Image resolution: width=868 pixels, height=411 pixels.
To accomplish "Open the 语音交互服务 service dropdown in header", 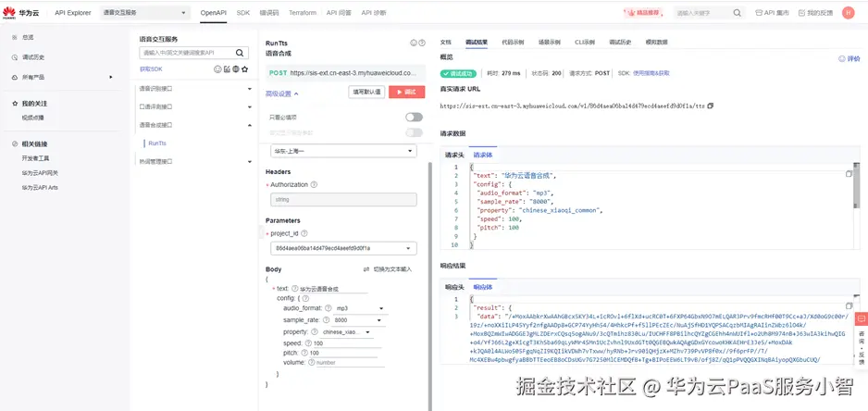I will coord(144,13).
